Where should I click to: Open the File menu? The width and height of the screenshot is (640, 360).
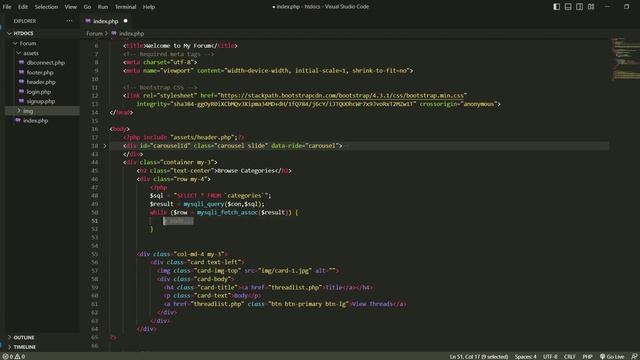7,7
